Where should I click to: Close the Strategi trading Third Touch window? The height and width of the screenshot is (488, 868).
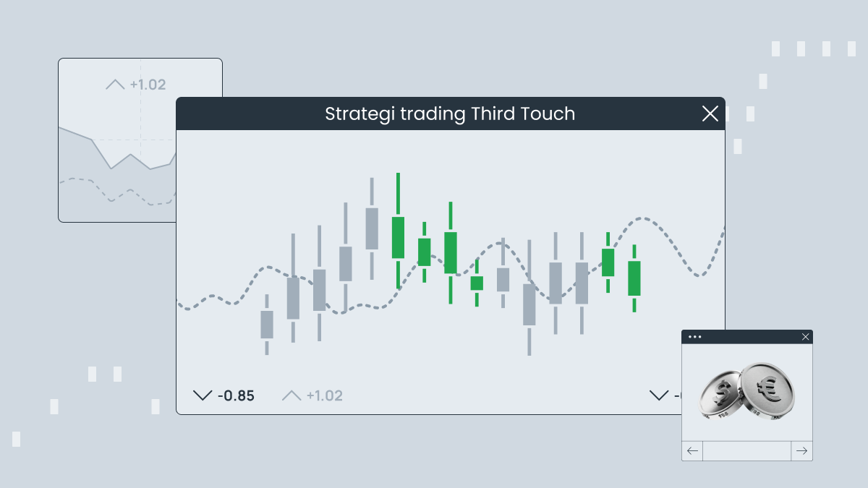710,114
